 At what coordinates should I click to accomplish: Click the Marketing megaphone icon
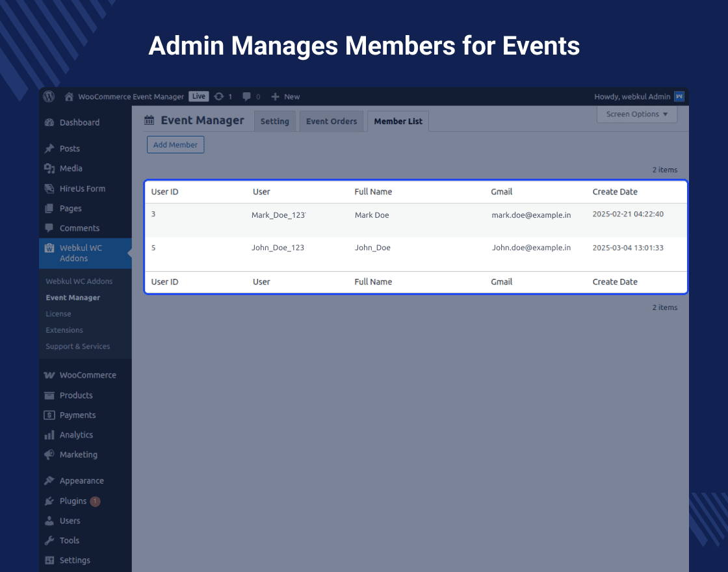point(49,454)
